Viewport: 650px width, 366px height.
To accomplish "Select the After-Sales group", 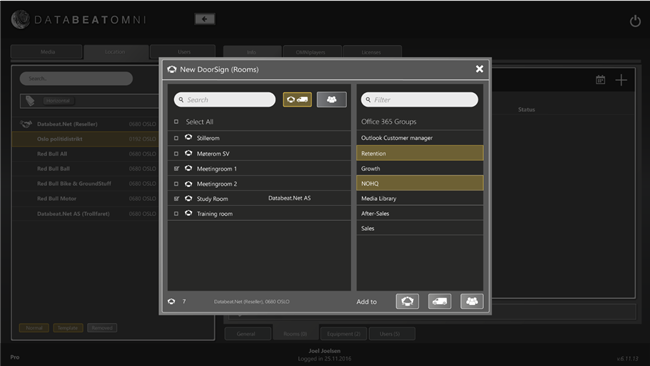I will click(x=420, y=213).
